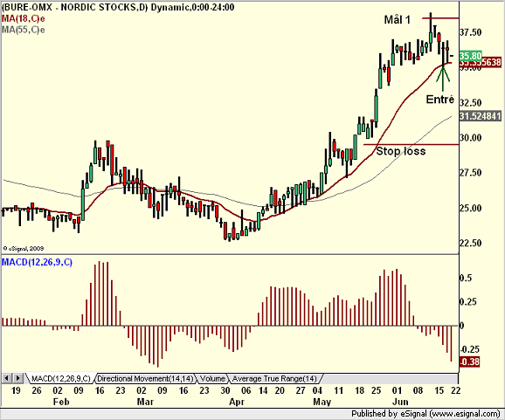Viewport: 505px width, 420px height.
Task: Open the Average True Range(14) tab
Action: [x=274, y=379]
